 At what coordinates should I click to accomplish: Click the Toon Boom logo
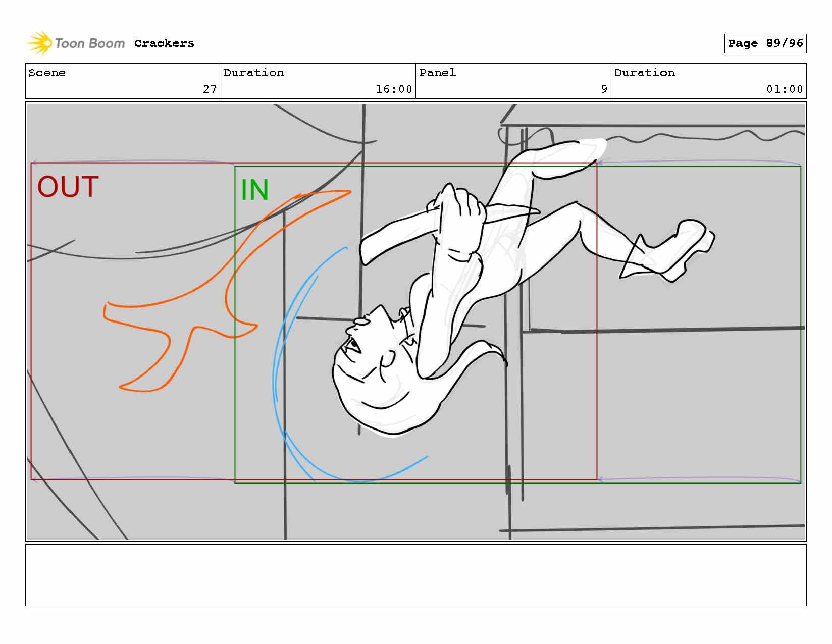pos(76,43)
